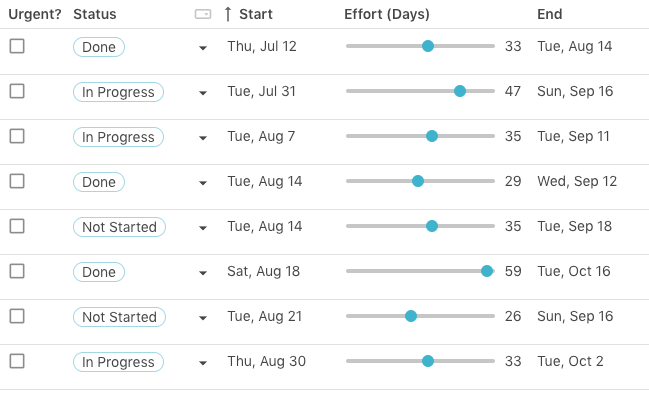This screenshot has width=649, height=394.
Task: Select the Effort (Days) column header
Action: [387, 14]
